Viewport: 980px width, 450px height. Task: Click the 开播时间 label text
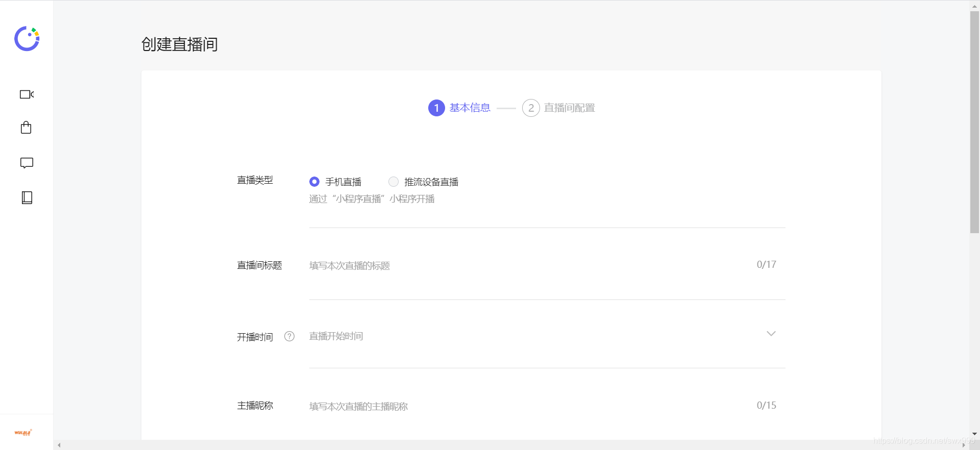pyautogui.click(x=255, y=337)
